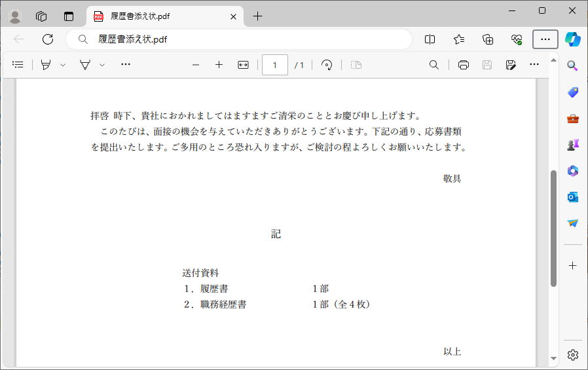Toggle fit to width view
Viewport: 588px width, 370px height.
click(x=243, y=65)
